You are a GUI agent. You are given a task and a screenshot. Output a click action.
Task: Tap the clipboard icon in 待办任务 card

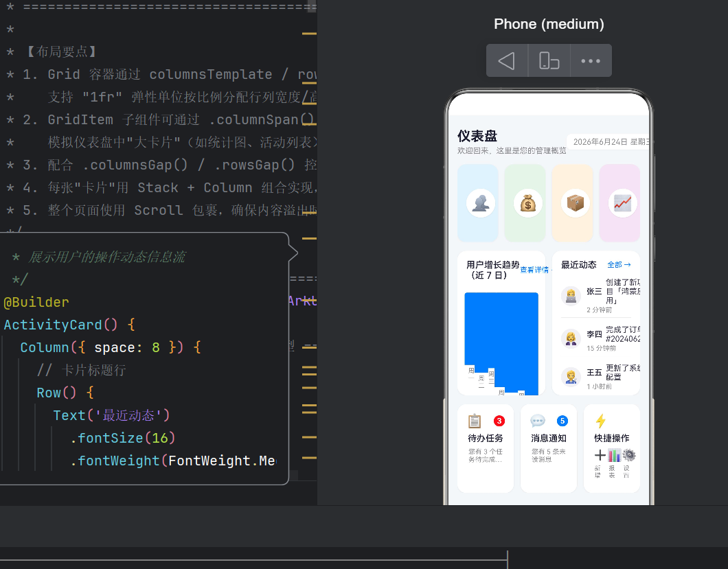(475, 421)
